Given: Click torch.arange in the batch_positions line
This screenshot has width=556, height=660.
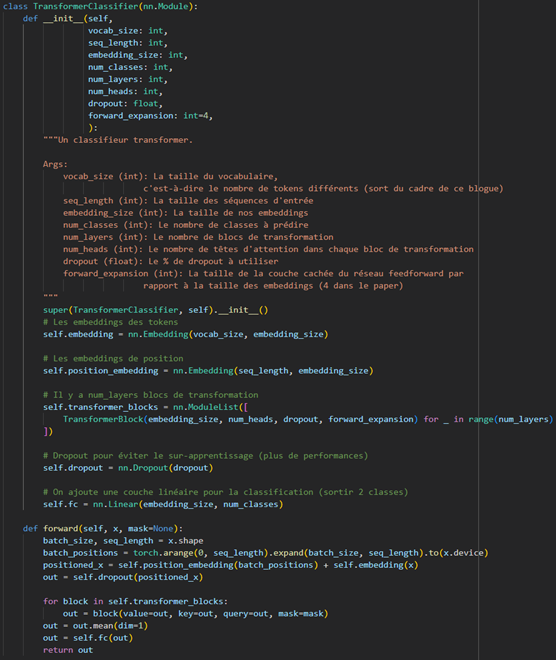Looking at the screenshot, I should (163, 553).
